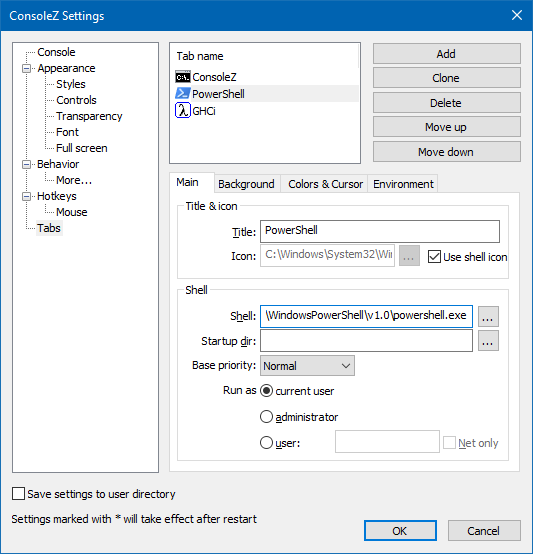
Task: Browse for shell executable path
Action: tap(488, 316)
